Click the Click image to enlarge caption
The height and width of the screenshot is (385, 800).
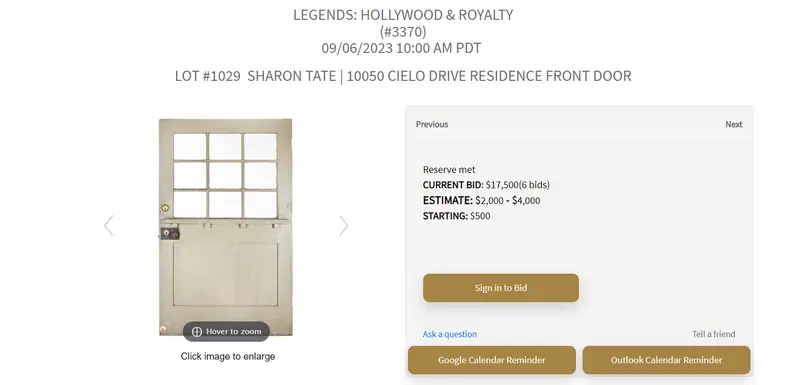point(228,356)
